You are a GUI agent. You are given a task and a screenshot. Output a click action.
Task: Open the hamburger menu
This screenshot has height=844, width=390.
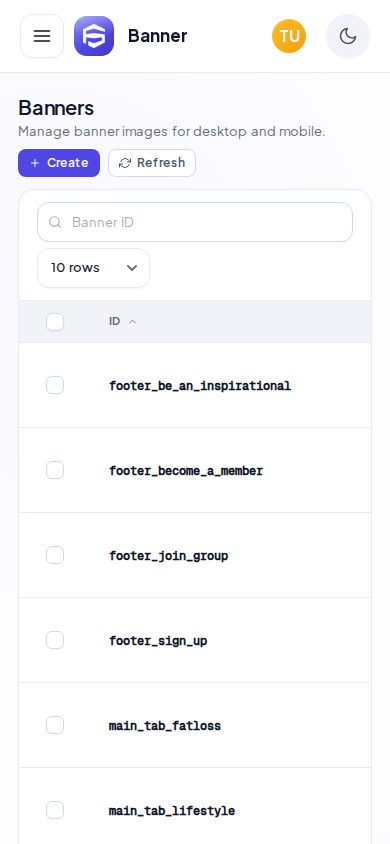(x=42, y=36)
